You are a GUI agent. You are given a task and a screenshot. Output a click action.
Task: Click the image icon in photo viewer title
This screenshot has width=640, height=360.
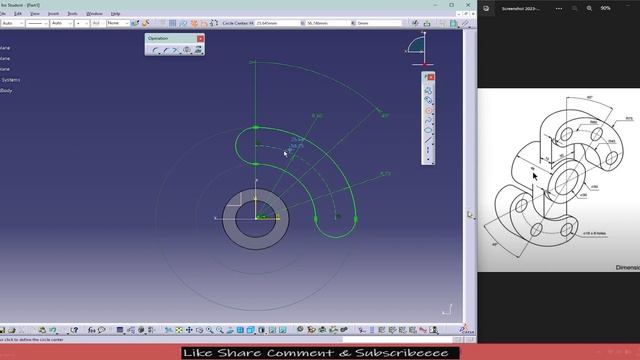(x=486, y=8)
